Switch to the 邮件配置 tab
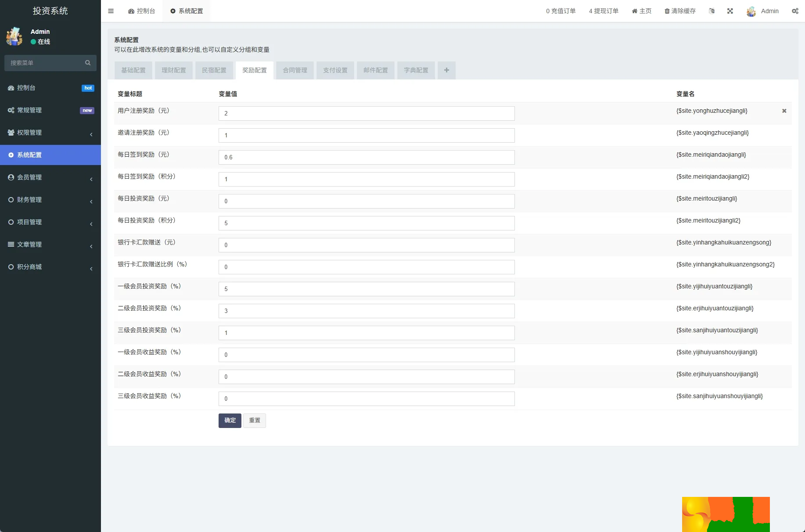The image size is (805, 532). pos(376,70)
